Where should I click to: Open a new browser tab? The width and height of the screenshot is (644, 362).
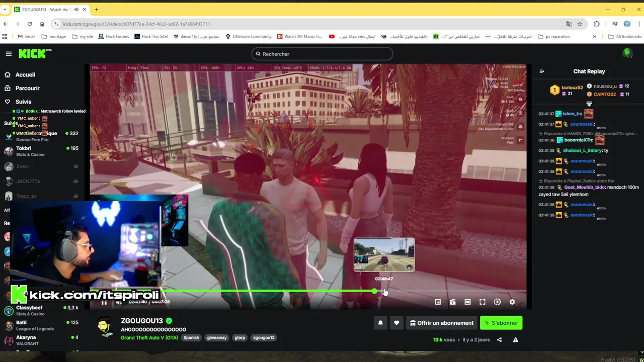click(96, 9)
